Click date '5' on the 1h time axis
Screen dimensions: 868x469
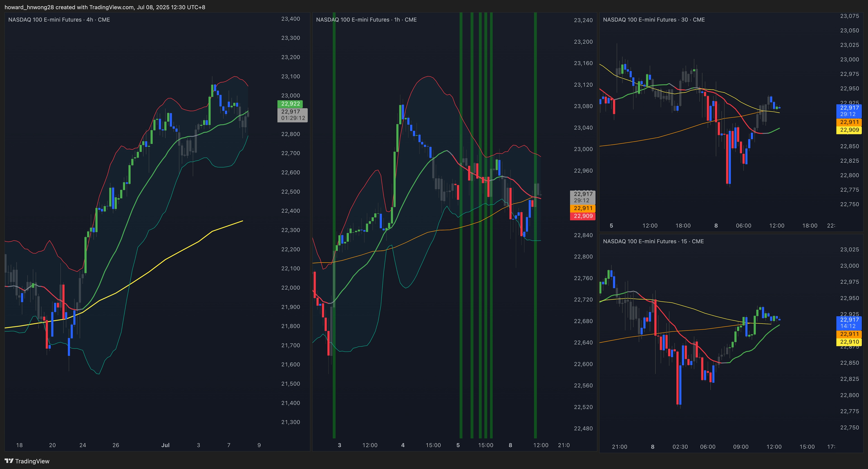[458, 445]
